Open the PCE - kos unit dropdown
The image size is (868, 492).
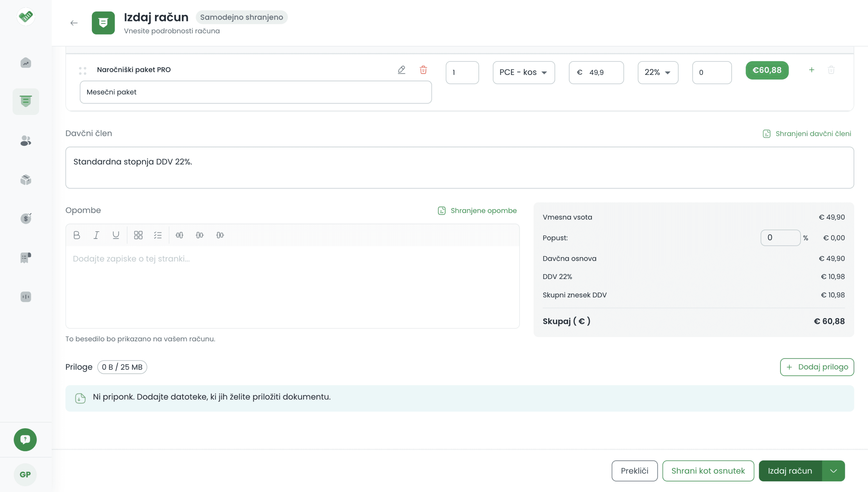pos(524,72)
